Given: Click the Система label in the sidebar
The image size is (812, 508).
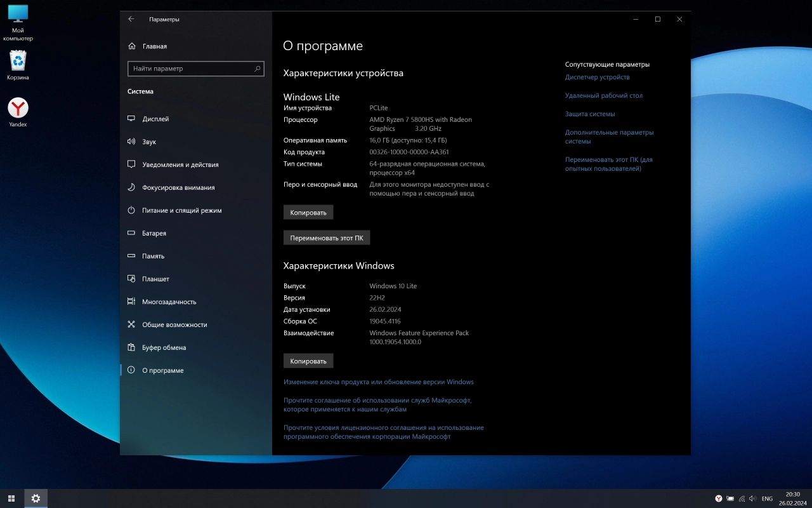Looking at the screenshot, I should 140,91.
